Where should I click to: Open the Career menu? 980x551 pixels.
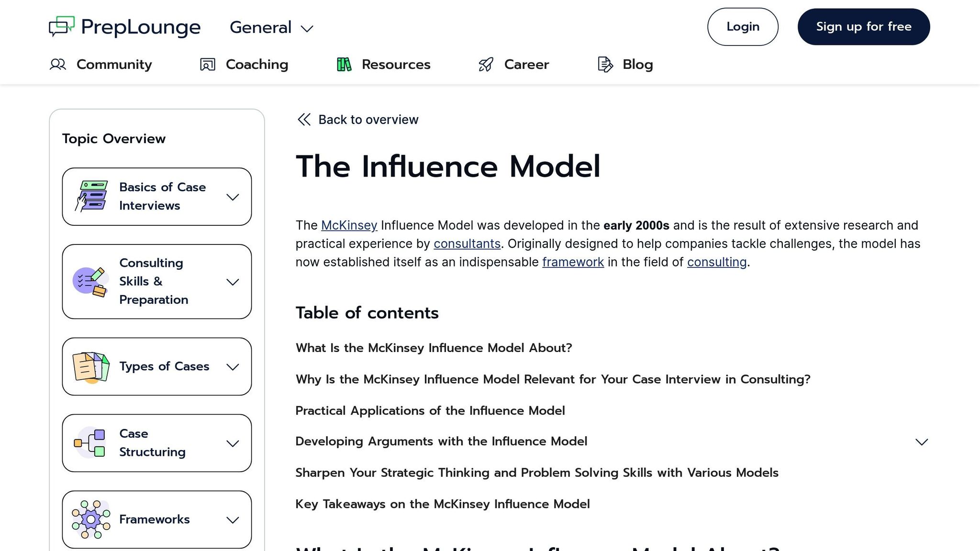[x=513, y=65]
